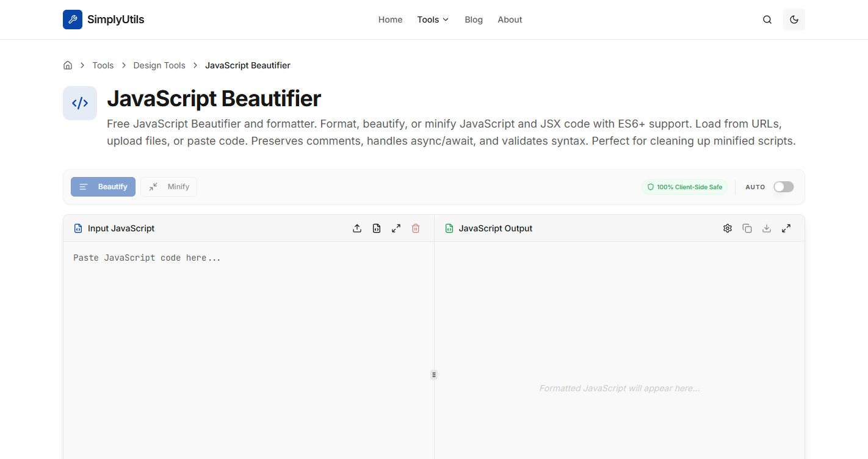868x459 pixels.
Task: Click the 'Formatted JavaScript will appear here...' placeholder
Action: [x=620, y=388]
